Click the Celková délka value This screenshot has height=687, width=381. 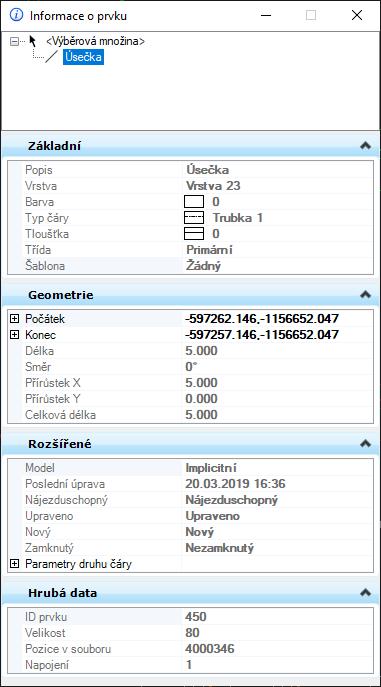click(201, 415)
